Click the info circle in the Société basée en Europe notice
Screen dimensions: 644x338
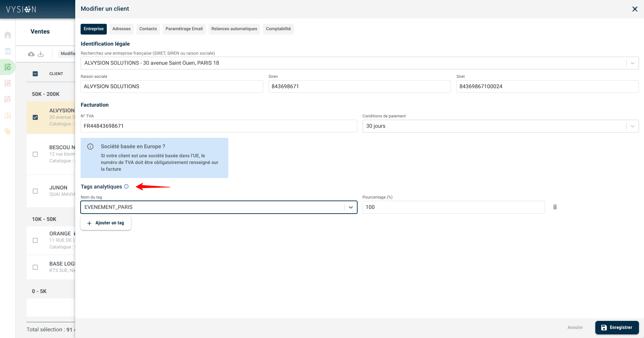click(90, 147)
